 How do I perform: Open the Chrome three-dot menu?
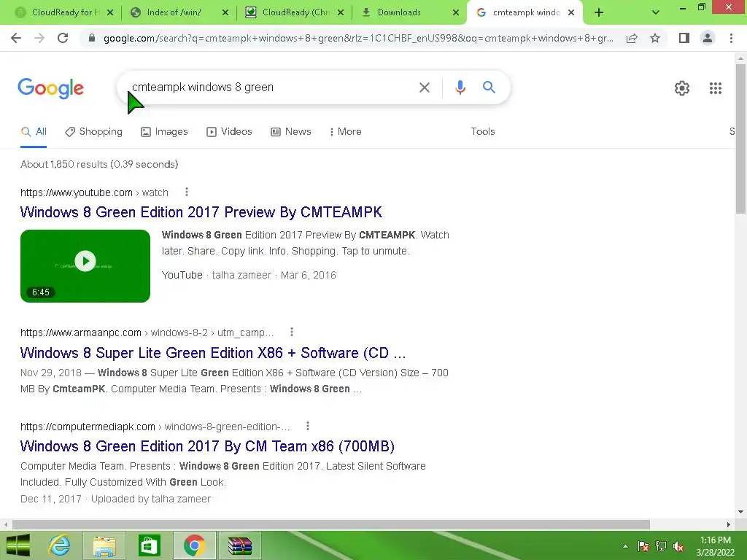[x=731, y=38]
